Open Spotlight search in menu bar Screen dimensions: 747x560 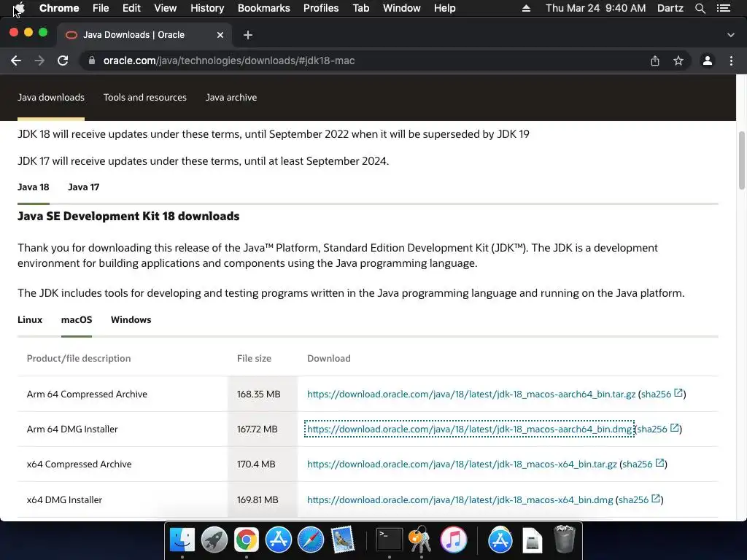tap(700, 8)
